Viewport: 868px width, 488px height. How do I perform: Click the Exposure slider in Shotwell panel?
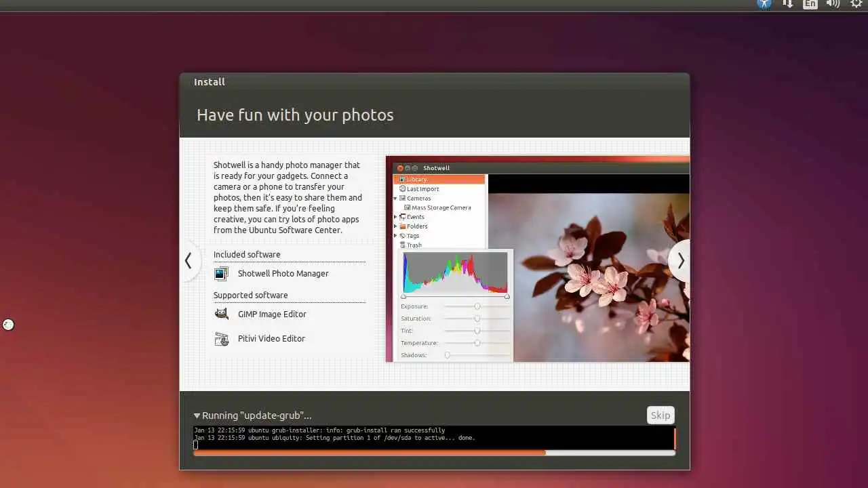pos(477,306)
